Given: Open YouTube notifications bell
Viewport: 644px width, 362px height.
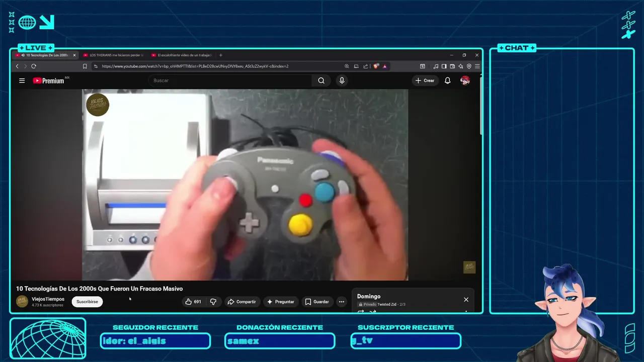Looking at the screenshot, I should click(x=447, y=80).
